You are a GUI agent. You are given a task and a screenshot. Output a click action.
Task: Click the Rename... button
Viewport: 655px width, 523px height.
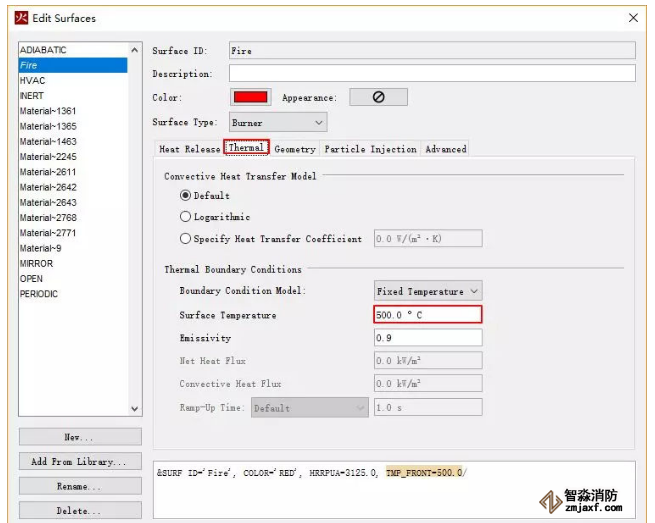point(80,486)
